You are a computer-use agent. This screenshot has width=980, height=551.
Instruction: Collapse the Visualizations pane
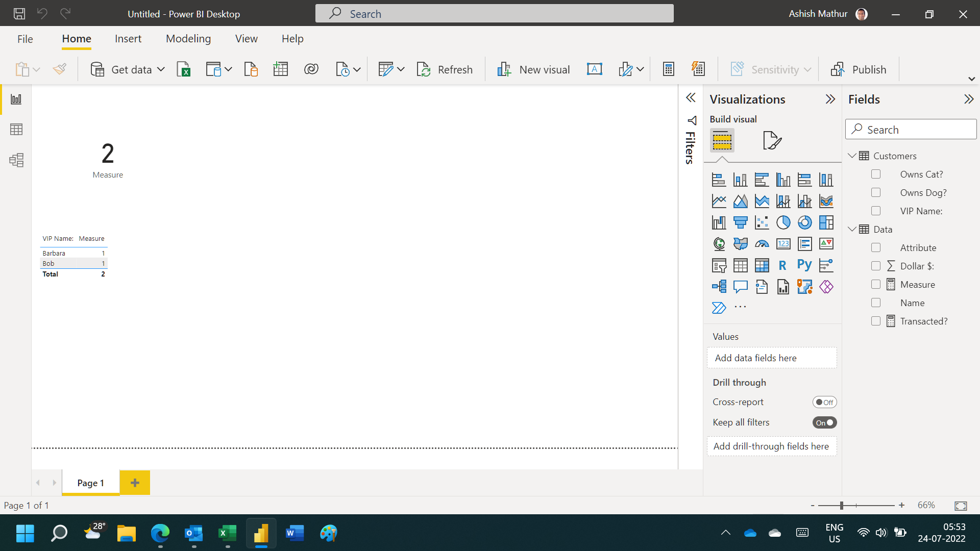(830, 99)
